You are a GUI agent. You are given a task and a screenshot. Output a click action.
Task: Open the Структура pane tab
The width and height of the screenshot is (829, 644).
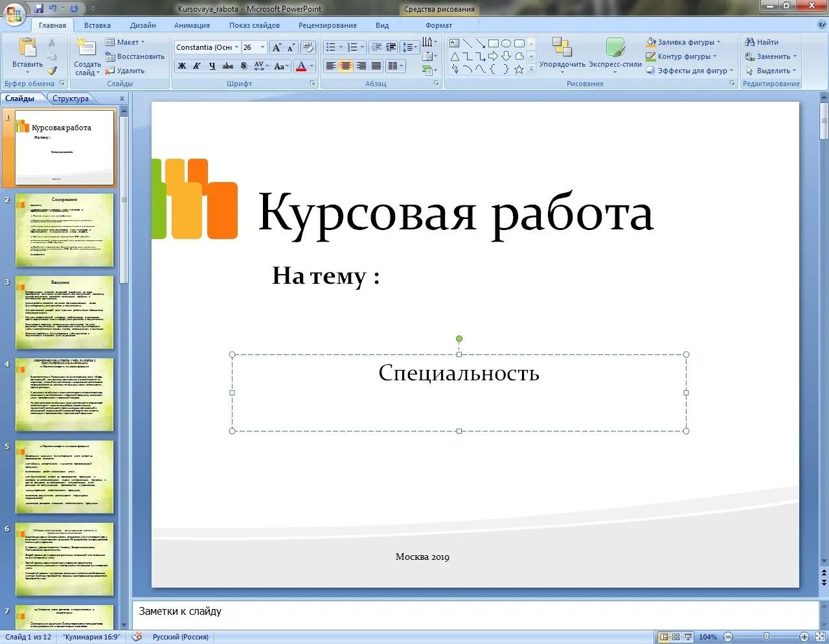pos(71,98)
